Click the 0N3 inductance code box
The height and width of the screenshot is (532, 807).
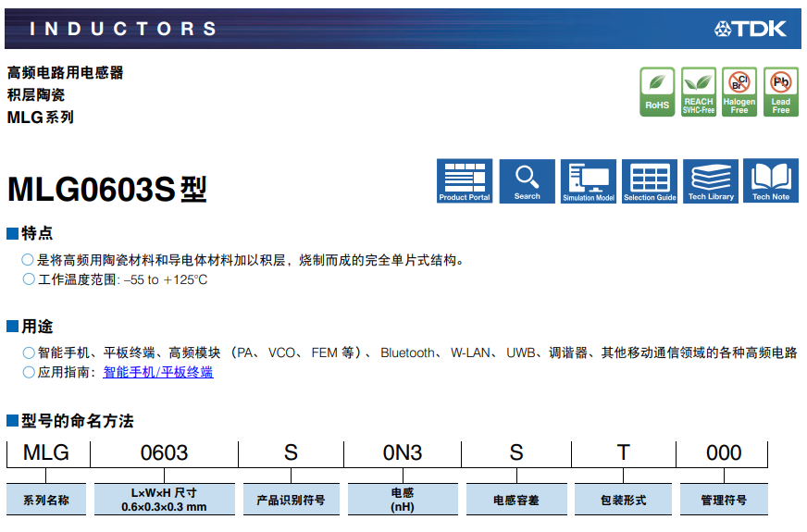tap(403, 452)
